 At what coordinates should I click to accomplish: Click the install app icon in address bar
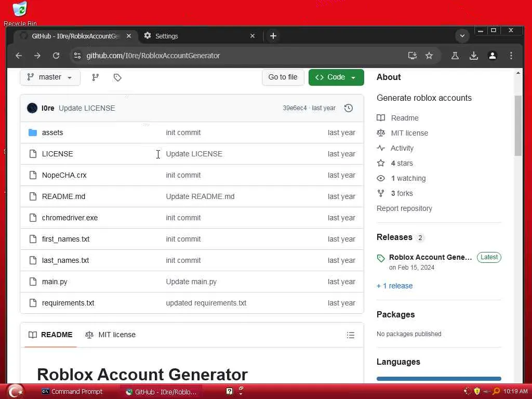412,56
